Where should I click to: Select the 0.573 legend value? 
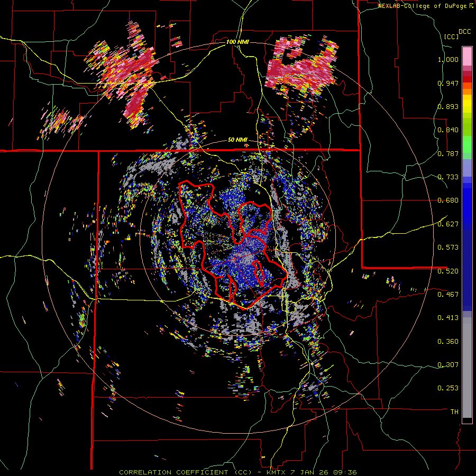click(x=448, y=247)
